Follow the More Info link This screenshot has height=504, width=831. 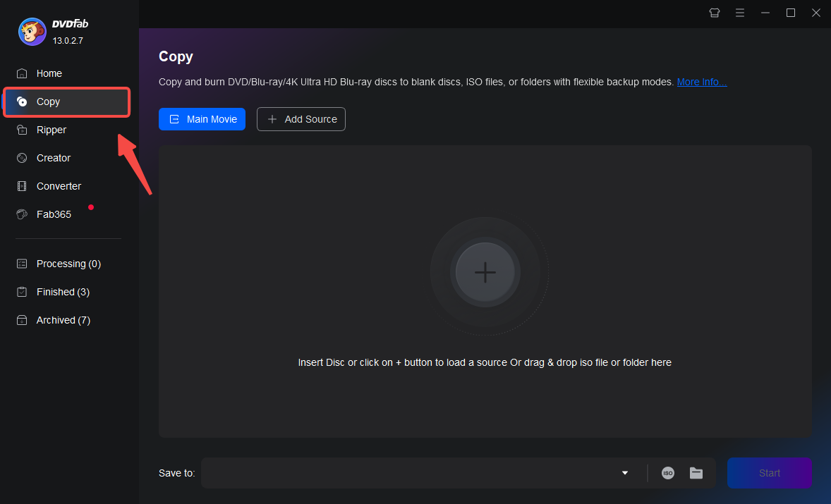702,82
